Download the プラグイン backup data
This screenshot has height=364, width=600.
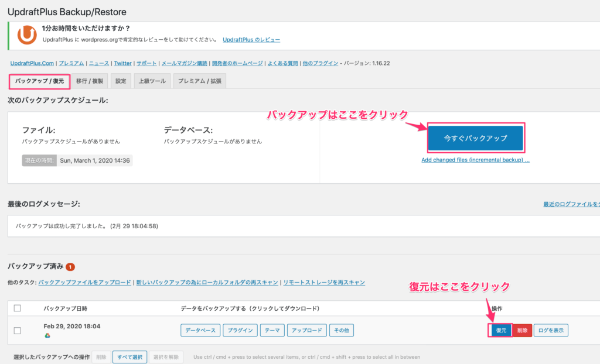(240, 331)
